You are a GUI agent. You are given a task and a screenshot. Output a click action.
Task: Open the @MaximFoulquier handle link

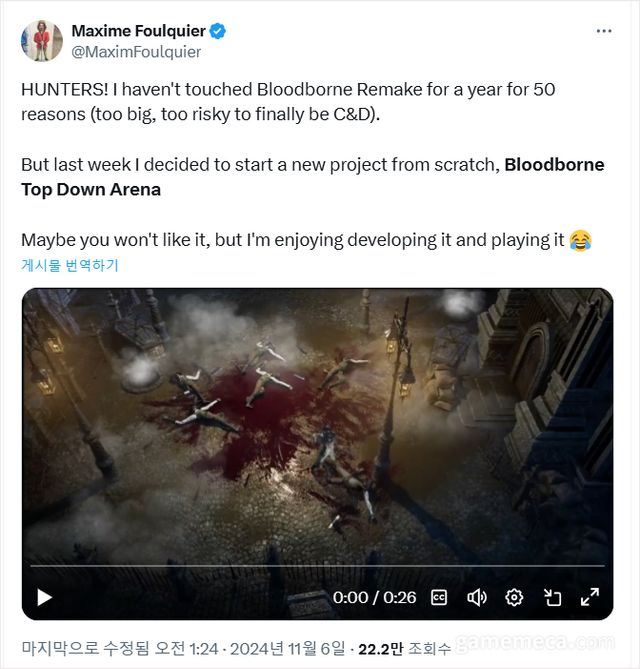pyautogui.click(x=136, y=51)
